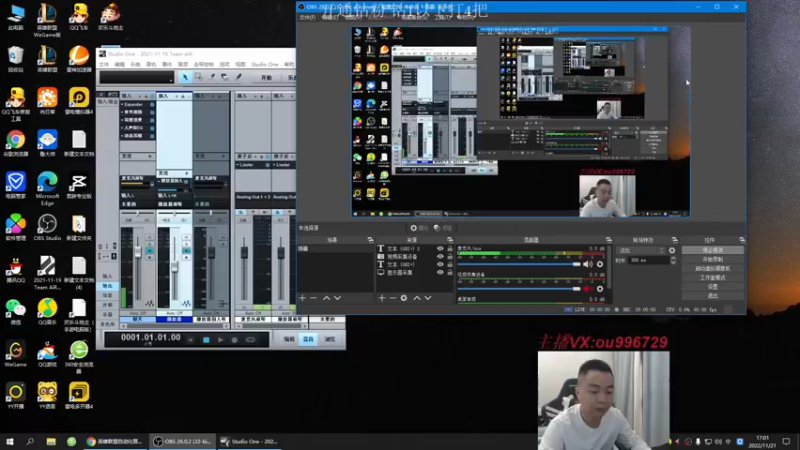Click the Settings button in OBS controls
Screen dimensions: 800x450
[x=713, y=286]
